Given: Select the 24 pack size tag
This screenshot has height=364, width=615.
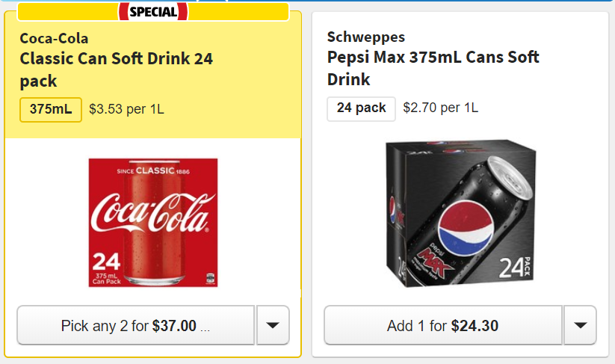Looking at the screenshot, I should (361, 108).
